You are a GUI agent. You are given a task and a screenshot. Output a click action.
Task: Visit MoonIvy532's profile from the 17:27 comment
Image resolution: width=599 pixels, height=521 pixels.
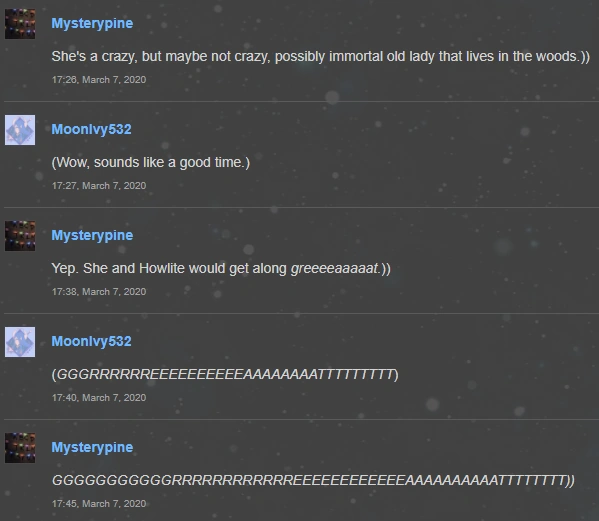pyautogui.click(x=91, y=129)
